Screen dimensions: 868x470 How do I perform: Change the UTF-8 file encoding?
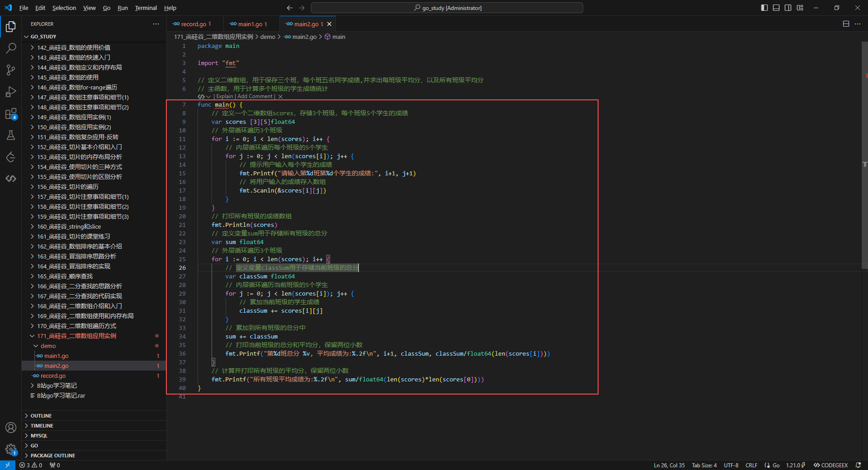731,465
